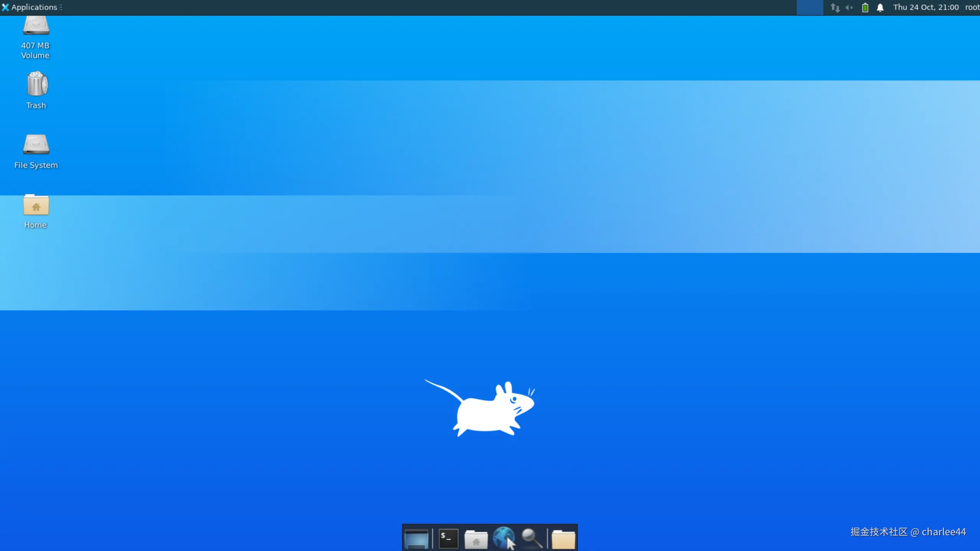The height and width of the screenshot is (551, 980).
Task: Toggle the muted volume tray icon
Action: click(x=849, y=7)
